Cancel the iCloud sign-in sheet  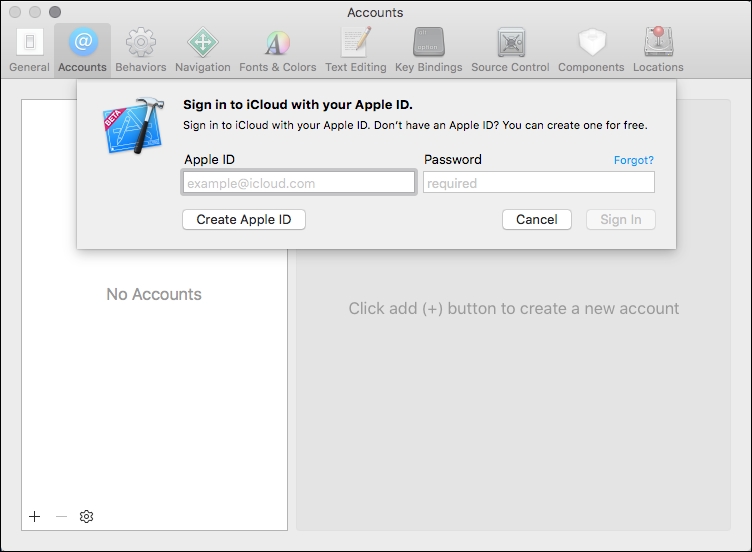pos(537,220)
